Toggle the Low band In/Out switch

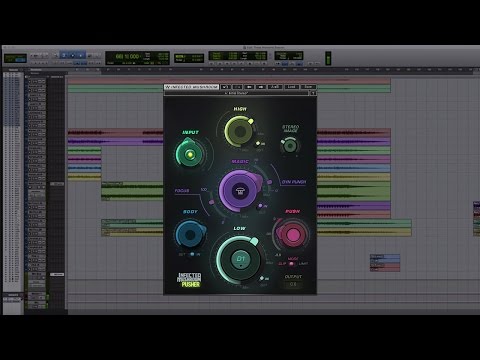262,278
